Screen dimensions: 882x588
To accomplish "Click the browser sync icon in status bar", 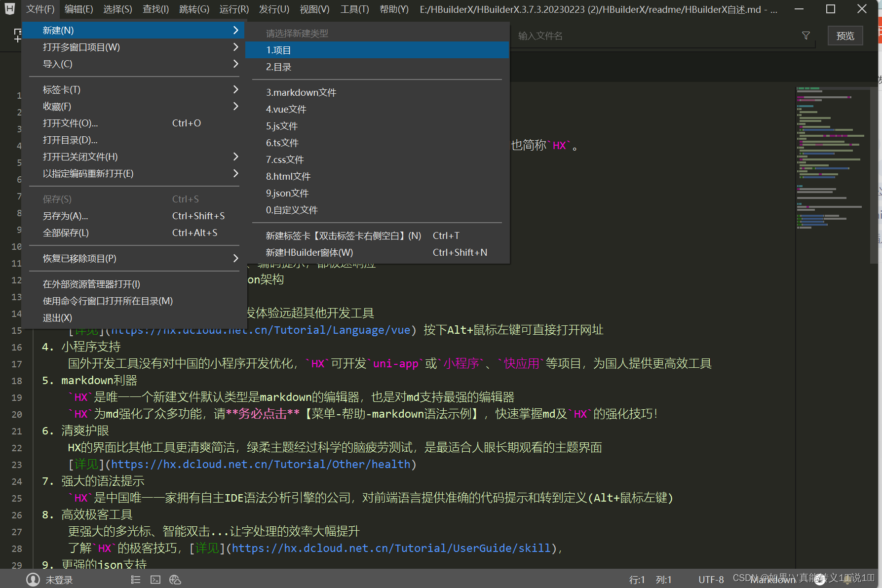I will [x=175, y=580].
